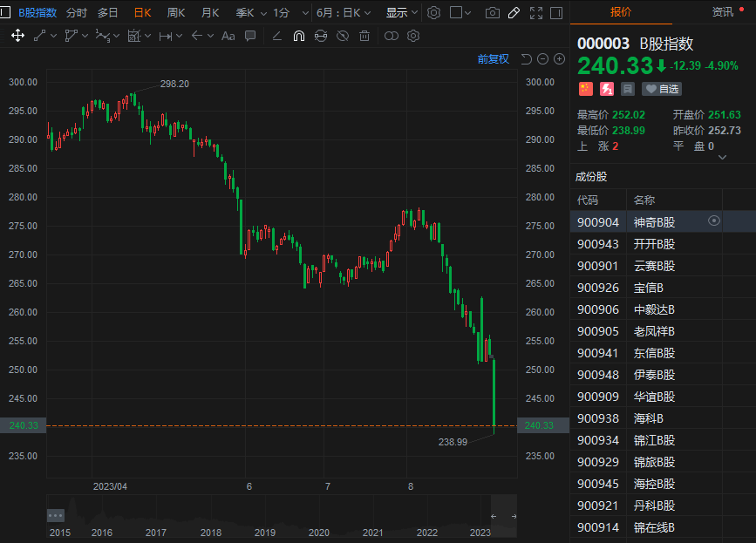Select the magnet snap tool
Screen dimensions: 756x543
[x=298, y=36]
